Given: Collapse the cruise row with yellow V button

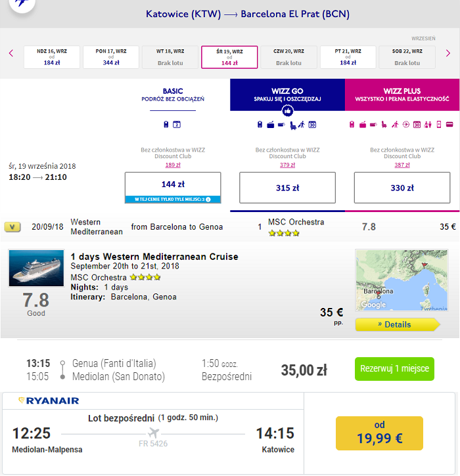Looking at the screenshot, I should 12,227.
